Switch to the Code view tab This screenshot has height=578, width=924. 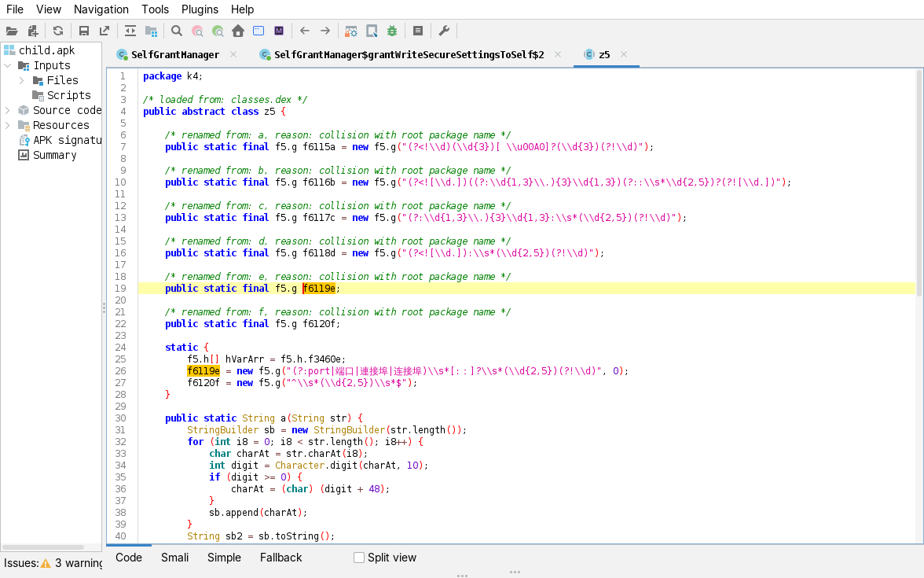(129, 558)
